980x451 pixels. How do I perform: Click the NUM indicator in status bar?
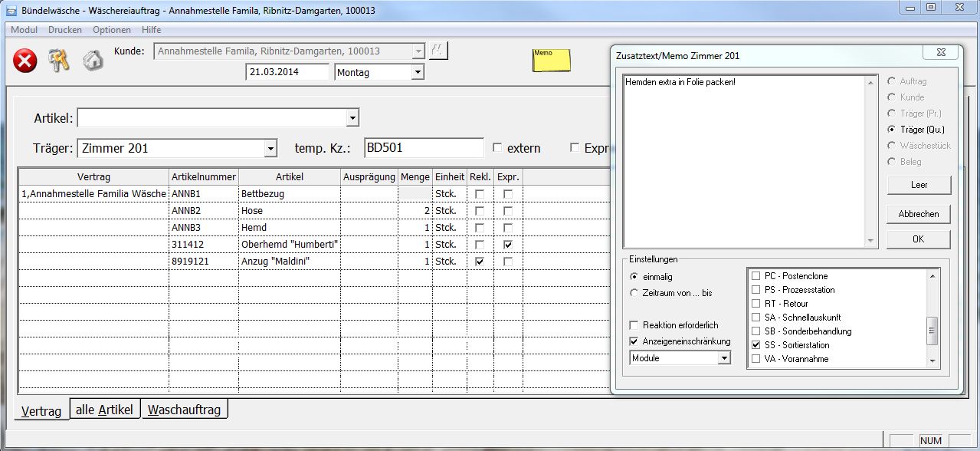[930, 441]
